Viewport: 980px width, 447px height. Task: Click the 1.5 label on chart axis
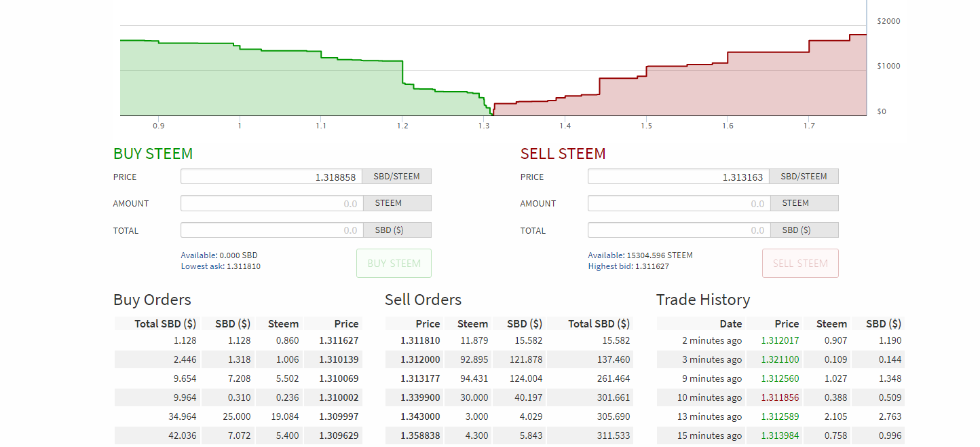pos(646,126)
